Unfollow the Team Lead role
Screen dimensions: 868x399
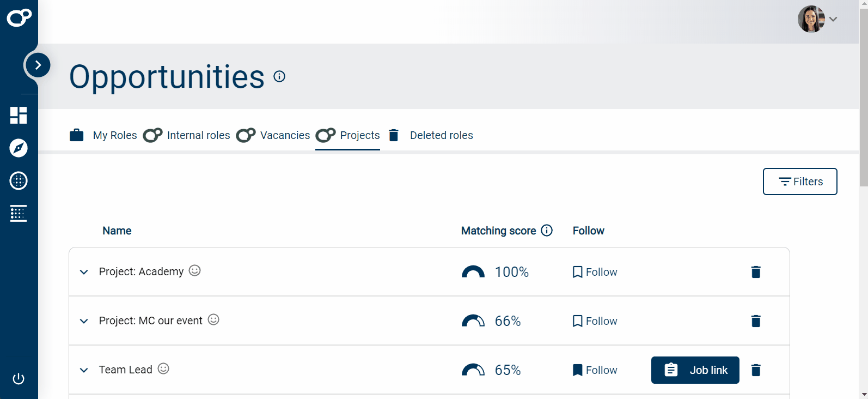(x=595, y=370)
